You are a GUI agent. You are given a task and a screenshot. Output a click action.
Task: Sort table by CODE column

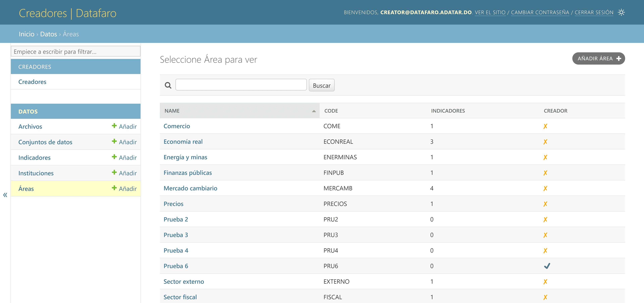tap(331, 111)
